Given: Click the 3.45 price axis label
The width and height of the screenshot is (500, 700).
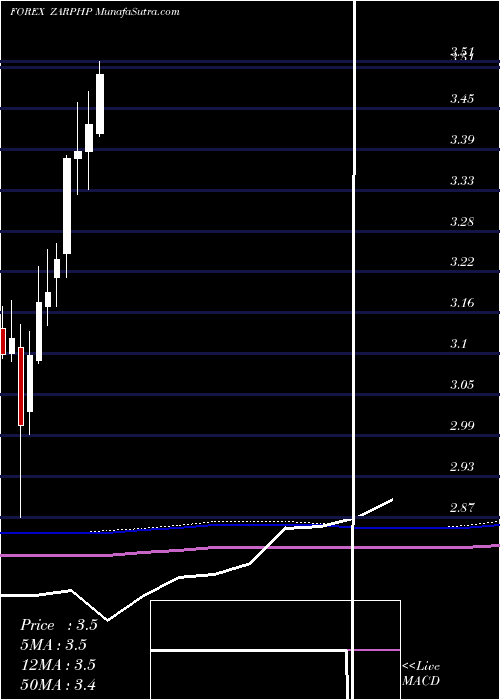Looking at the screenshot, I should [462, 99].
